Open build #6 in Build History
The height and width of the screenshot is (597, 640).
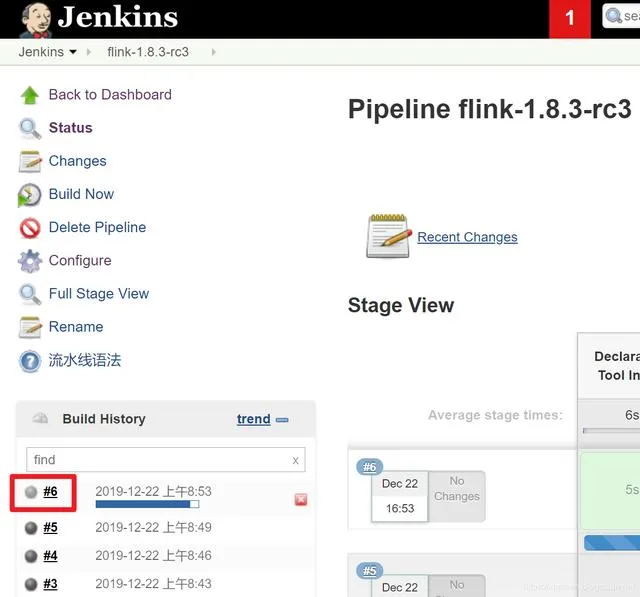pos(51,492)
